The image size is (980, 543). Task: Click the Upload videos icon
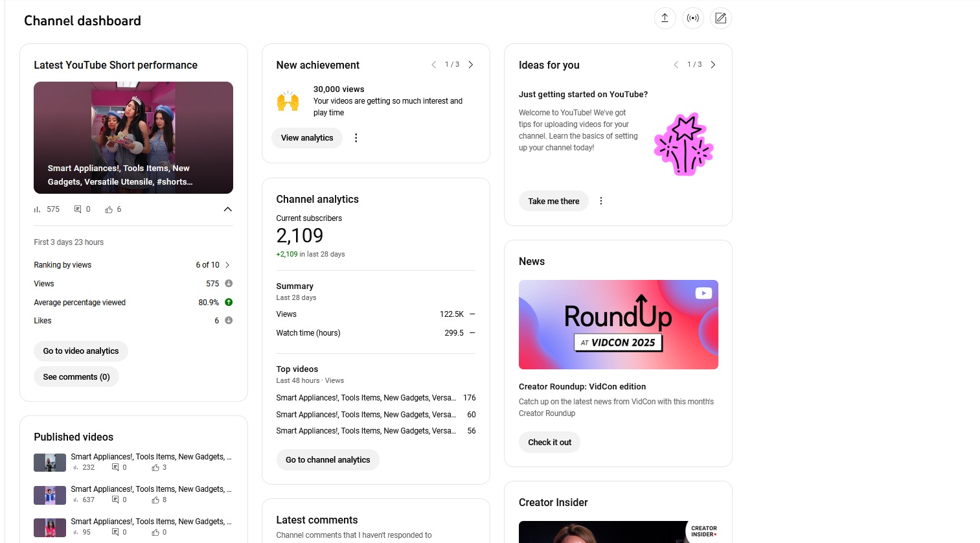click(x=665, y=18)
